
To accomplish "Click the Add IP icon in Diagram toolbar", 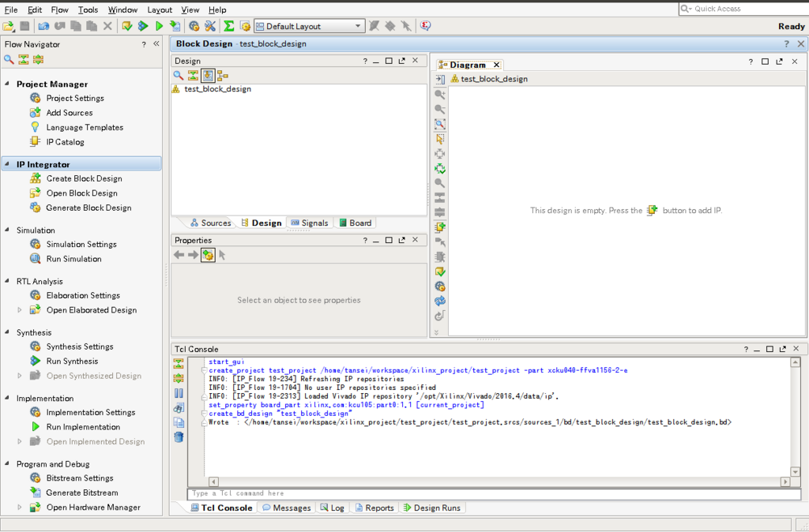I will (439, 227).
